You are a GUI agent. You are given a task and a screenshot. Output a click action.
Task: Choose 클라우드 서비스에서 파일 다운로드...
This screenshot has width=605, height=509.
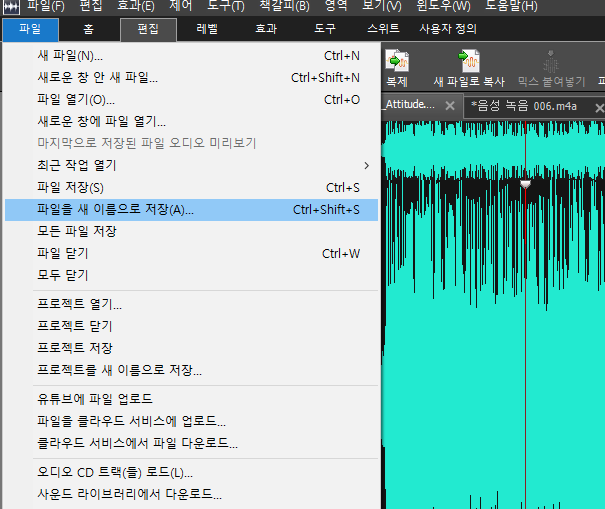click(x=191, y=443)
